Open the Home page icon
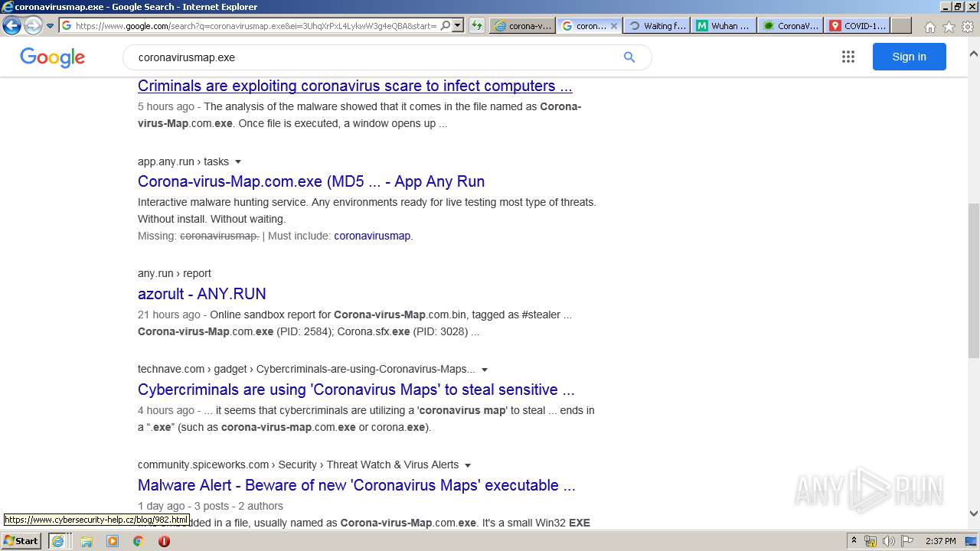The height and width of the screenshot is (551, 980). [x=929, y=27]
